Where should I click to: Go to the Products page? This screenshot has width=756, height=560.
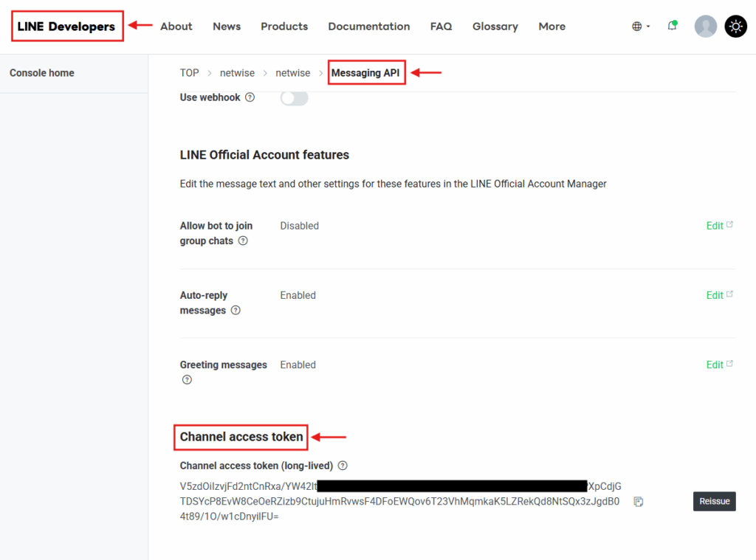283,27
